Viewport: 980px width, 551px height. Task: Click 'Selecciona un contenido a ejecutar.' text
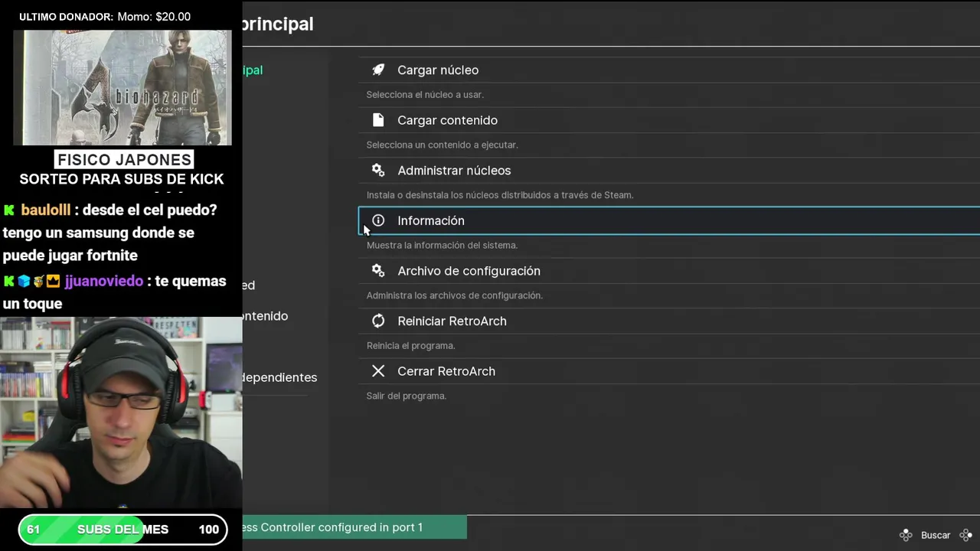click(x=442, y=145)
